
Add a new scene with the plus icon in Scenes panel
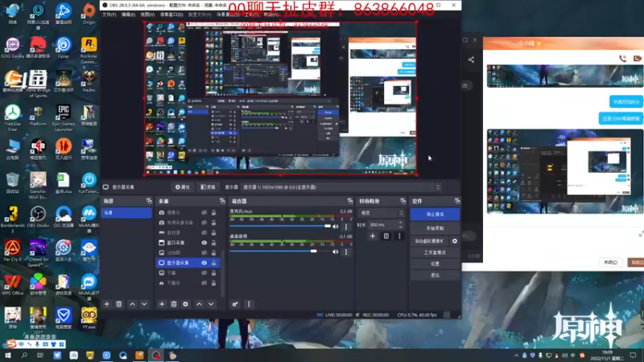[x=107, y=304]
